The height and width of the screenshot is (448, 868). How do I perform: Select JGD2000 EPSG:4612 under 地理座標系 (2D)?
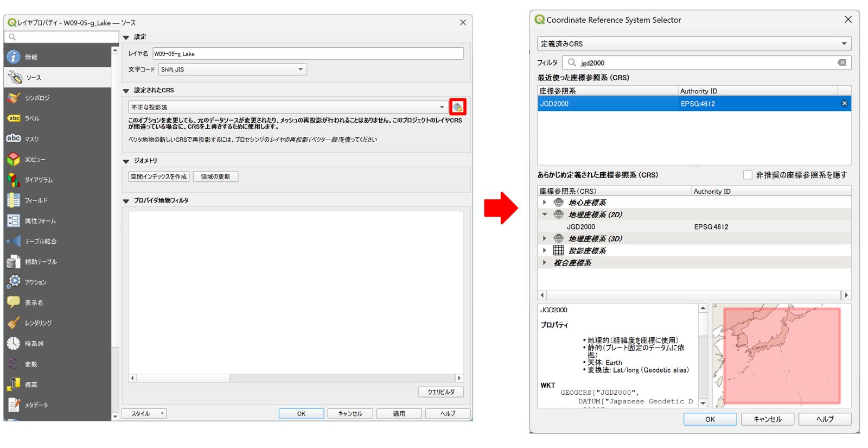[x=694, y=227]
